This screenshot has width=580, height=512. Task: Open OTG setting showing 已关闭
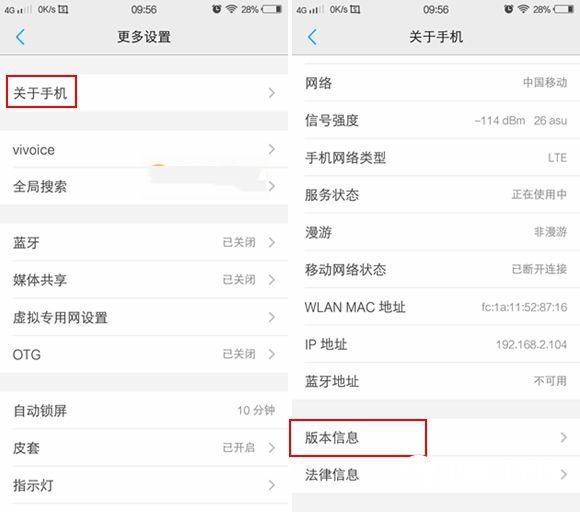click(144, 354)
